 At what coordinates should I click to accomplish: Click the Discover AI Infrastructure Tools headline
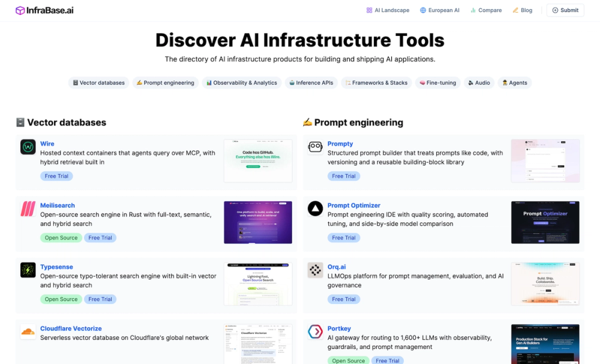point(300,40)
